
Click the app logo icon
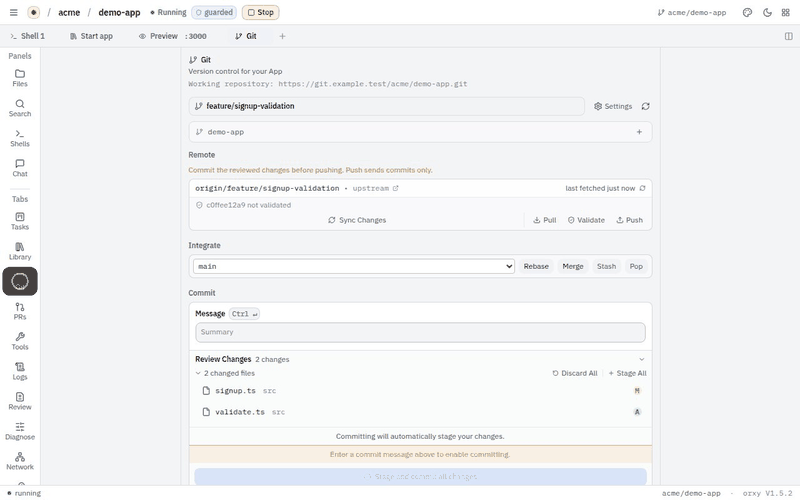pyautogui.click(x=34, y=12)
